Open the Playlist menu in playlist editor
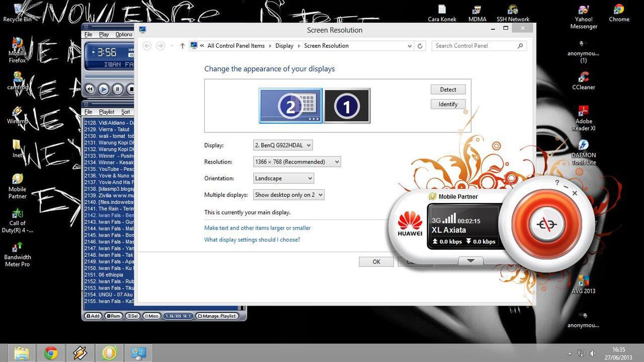Screen dimensions: 644x362 point(107,112)
